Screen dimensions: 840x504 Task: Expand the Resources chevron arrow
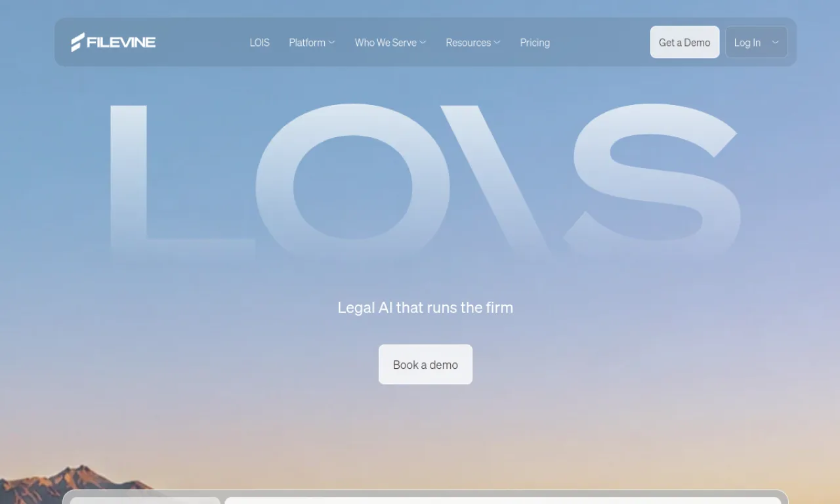pyautogui.click(x=497, y=43)
